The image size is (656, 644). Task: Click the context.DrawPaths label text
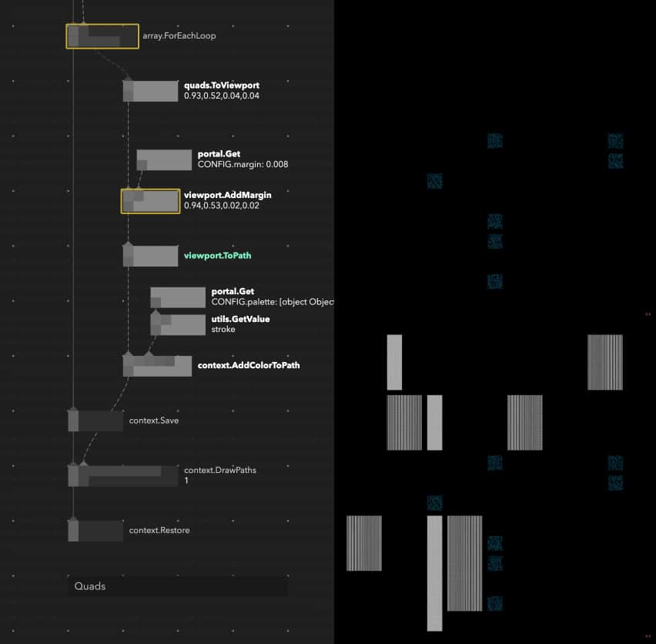pos(220,471)
